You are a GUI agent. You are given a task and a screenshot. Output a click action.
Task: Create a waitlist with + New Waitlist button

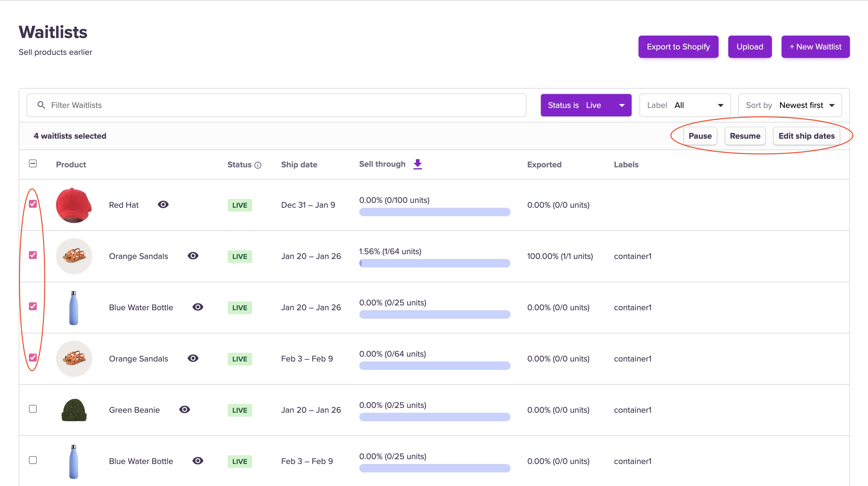pos(815,47)
